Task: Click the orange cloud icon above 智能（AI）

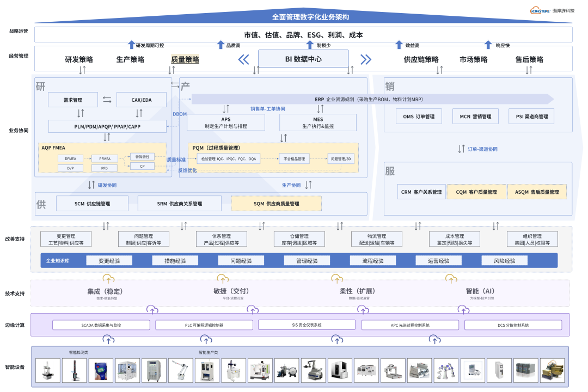Action: (x=450, y=279)
